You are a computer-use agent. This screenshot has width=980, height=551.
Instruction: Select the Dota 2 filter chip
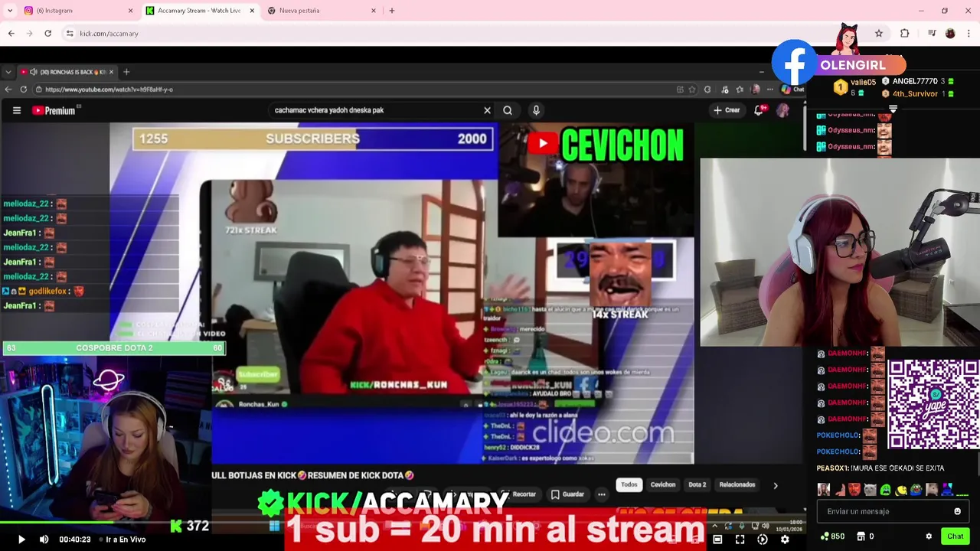click(x=697, y=484)
